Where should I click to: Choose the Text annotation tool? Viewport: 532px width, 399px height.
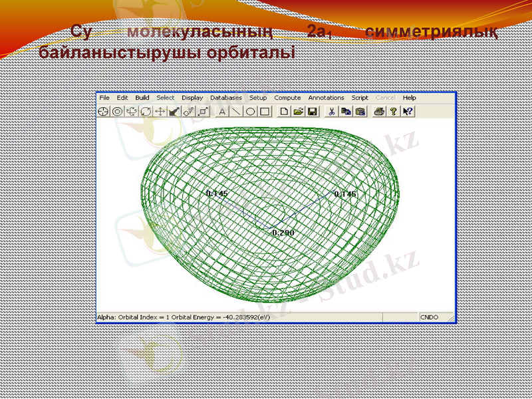222,112
